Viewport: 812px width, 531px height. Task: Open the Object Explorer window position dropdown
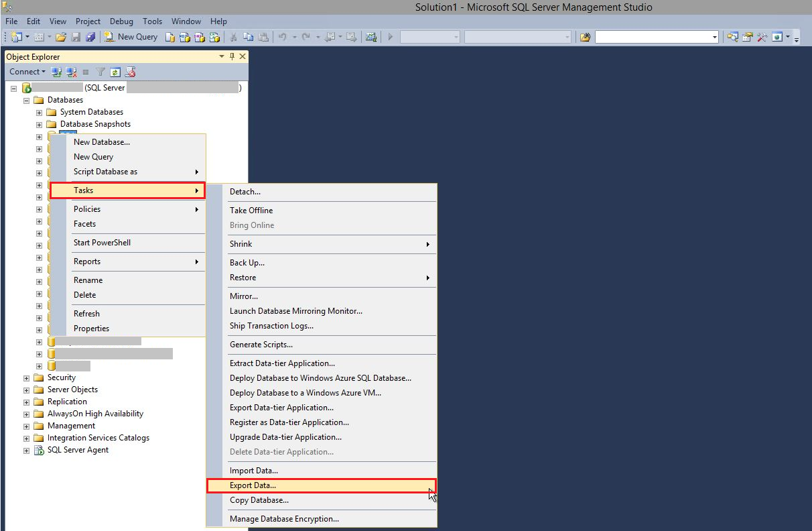pyautogui.click(x=222, y=57)
